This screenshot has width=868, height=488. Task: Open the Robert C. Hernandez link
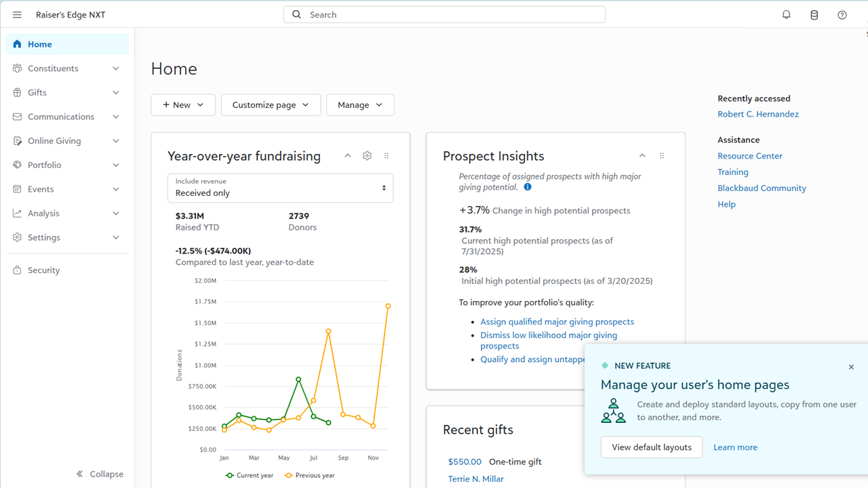coord(757,114)
